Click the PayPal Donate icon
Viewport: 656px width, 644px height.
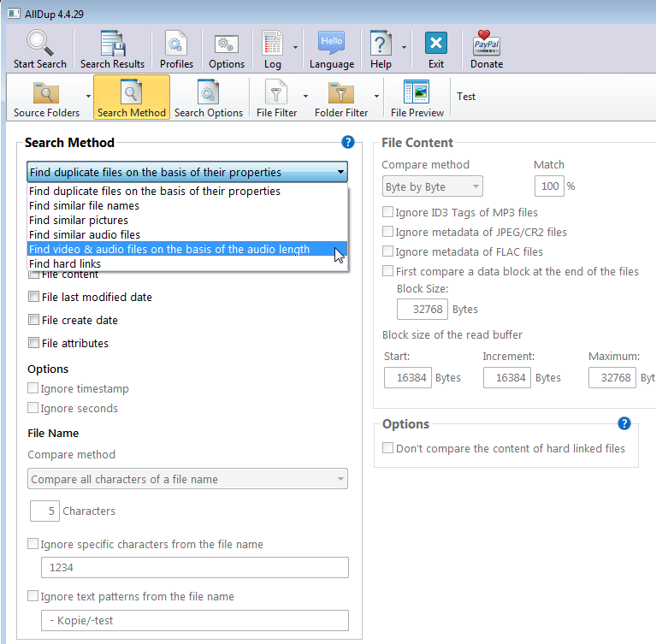487,44
